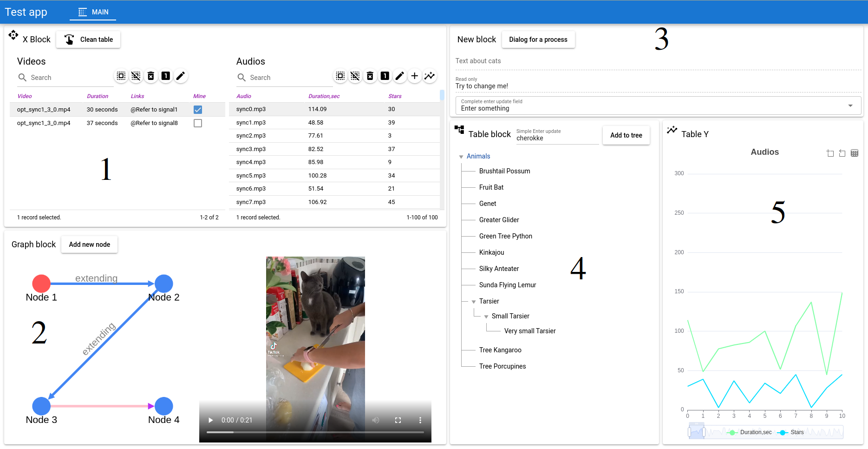Open the chart icon in Audios toolbar
Screen dimensions: 868x449
click(x=430, y=76)
